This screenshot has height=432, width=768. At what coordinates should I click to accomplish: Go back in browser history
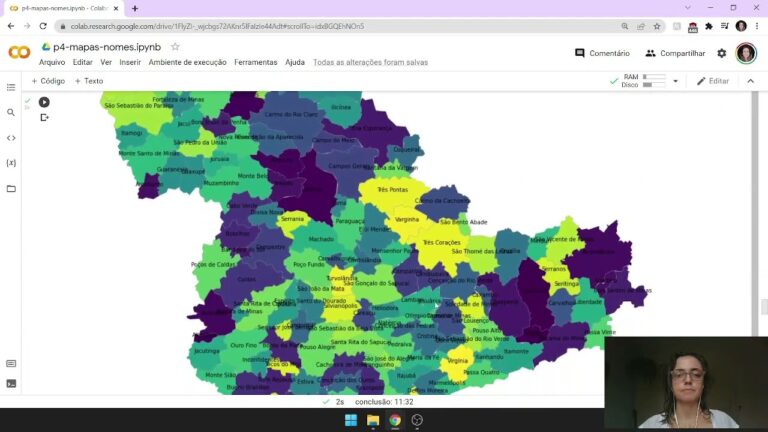11,26
